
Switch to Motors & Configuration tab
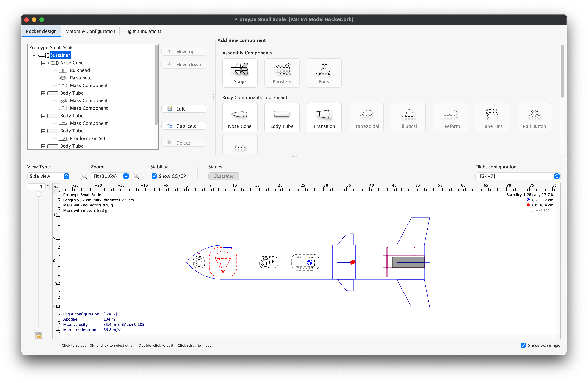coord(90,31)
